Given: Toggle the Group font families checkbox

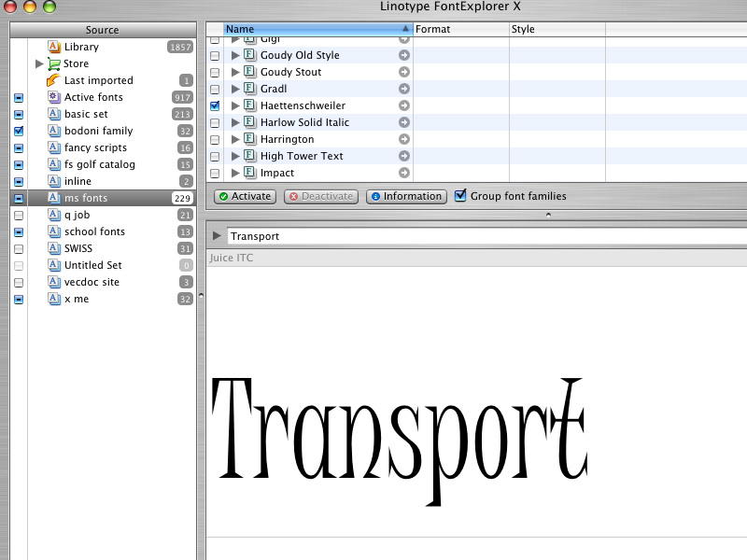Looking at the screenshot, I should [460, 195].
